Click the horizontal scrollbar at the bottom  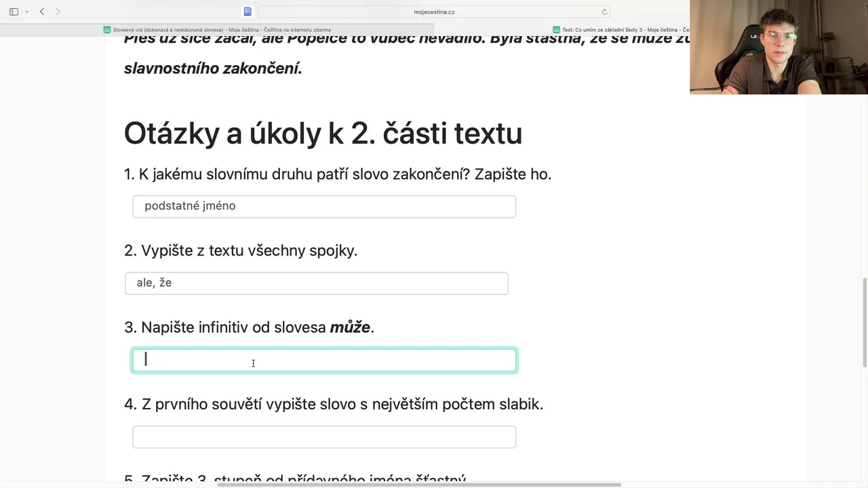pyautogui.click(x=418, y=485)
